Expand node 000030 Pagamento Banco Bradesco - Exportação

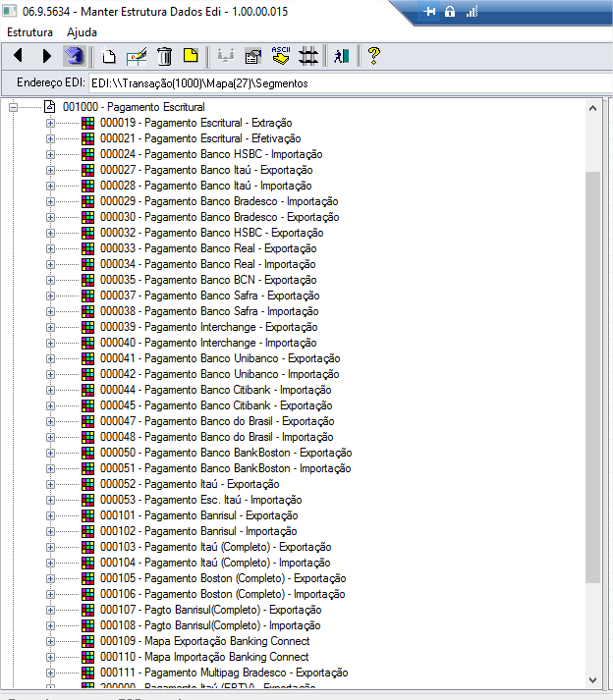pyautogui.click(x=50, y=217)
